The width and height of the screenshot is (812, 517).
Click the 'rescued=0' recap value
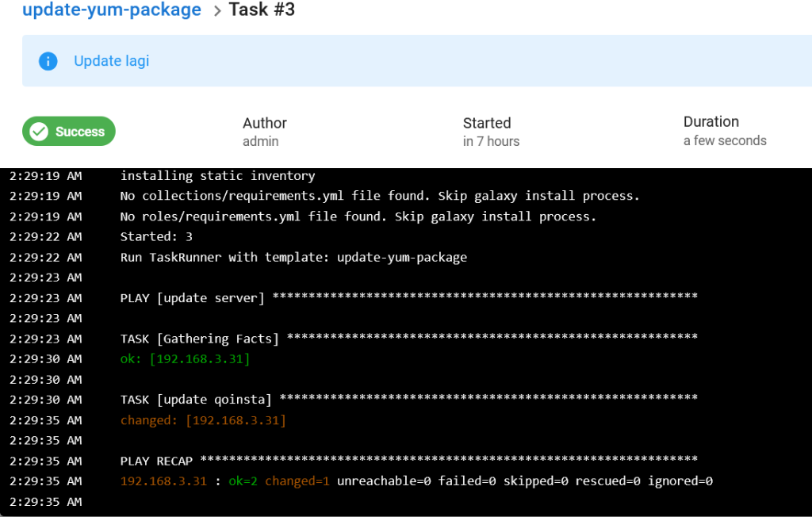coord(607,481)
